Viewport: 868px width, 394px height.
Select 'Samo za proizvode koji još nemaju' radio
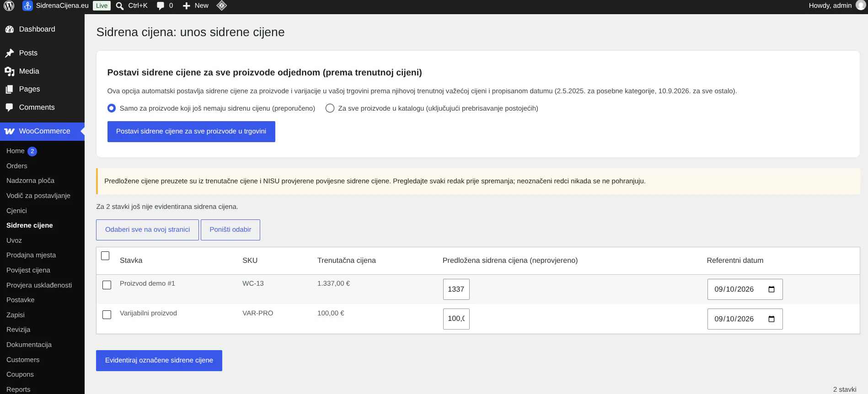click(112, 108)
